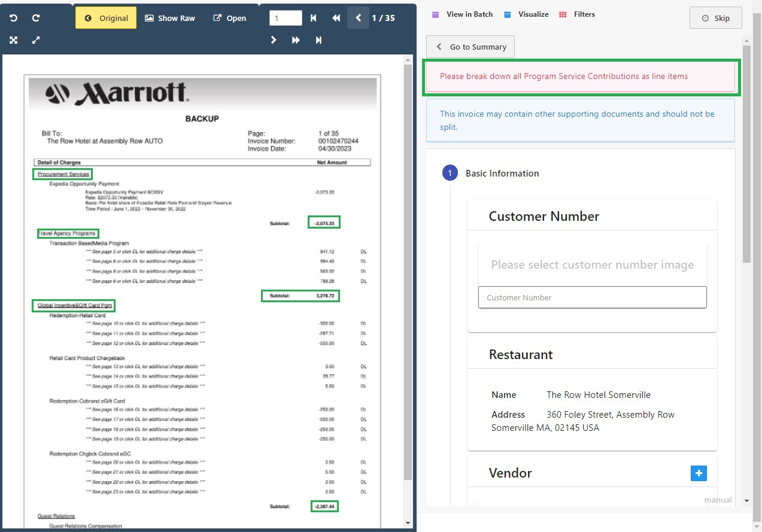Viewport: 762px width, 532px height.
Task: Click the customer number image selection area
Action: click(x=593, y=265)
